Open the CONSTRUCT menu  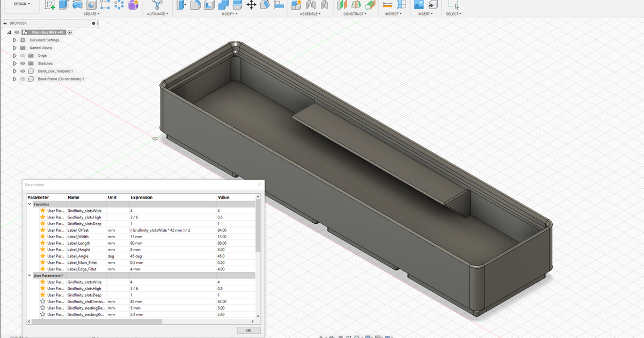tap(355, 14)
